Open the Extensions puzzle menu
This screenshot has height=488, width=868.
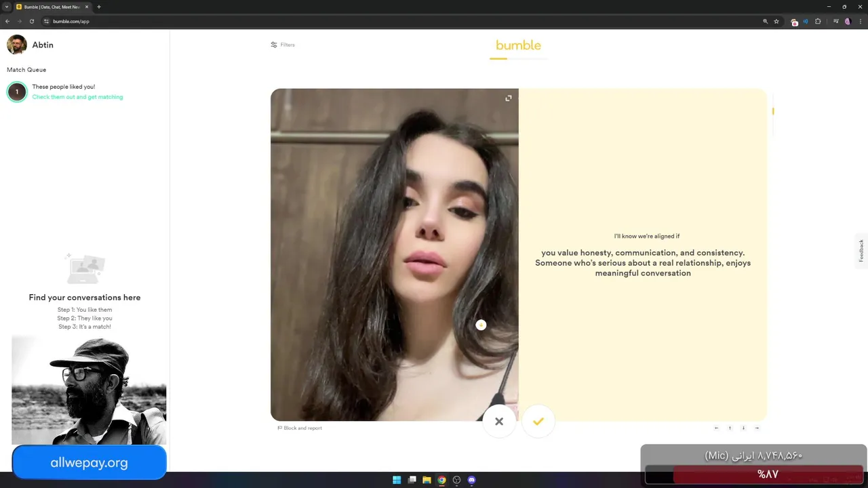pos(818,21)
